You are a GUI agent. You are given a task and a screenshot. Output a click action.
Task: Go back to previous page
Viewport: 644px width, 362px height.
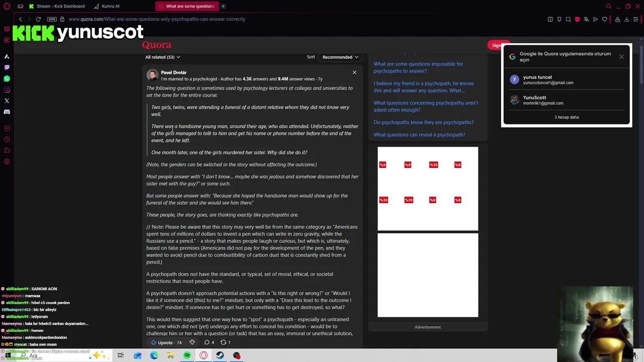tap(20, 19)
